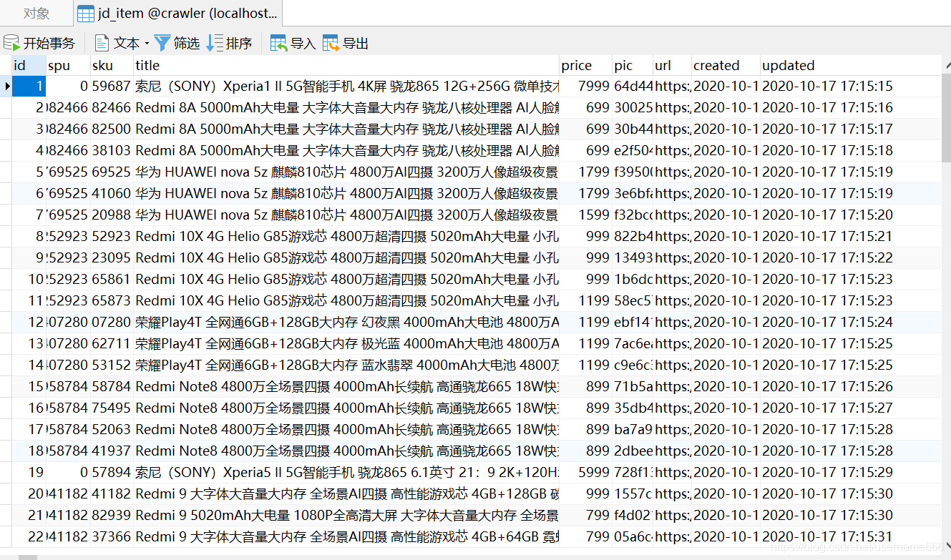Click the id column header

[29, 65]
